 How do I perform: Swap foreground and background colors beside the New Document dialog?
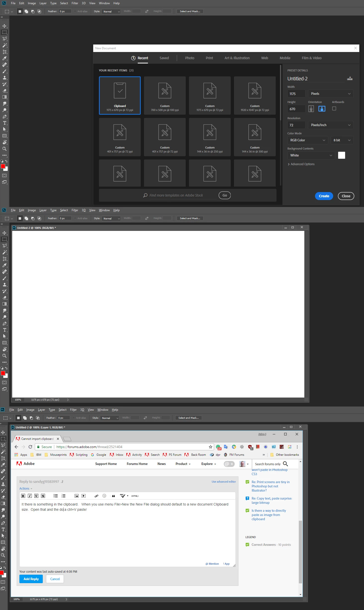pos(6,161)
